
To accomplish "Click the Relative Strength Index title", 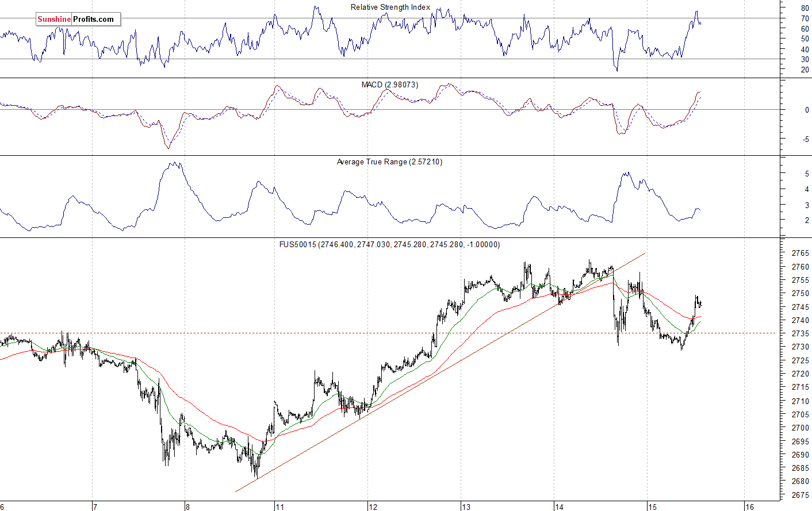I will (390, 7).
